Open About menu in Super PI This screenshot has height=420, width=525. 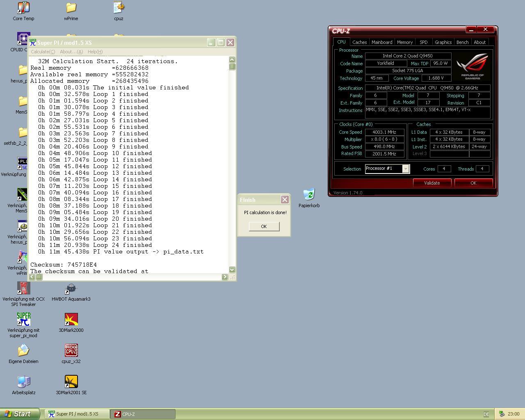[x=71, y=52]
